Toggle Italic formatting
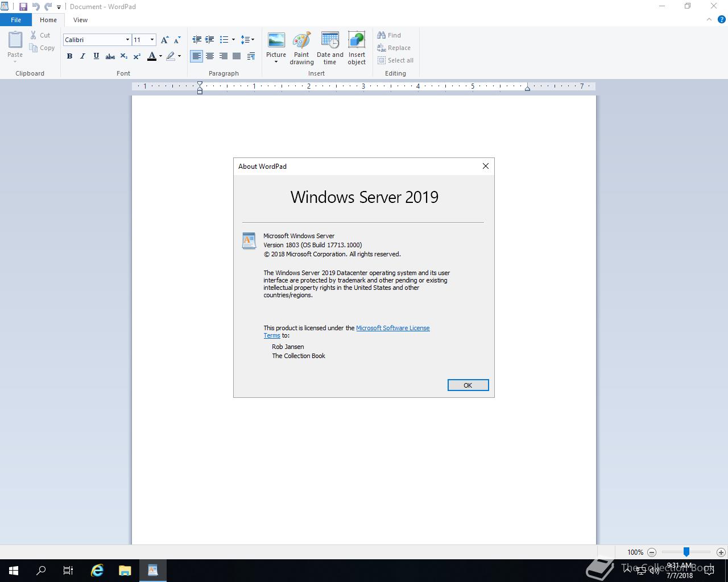Screen dimensions: 728x582 click(x=82, y=56)
